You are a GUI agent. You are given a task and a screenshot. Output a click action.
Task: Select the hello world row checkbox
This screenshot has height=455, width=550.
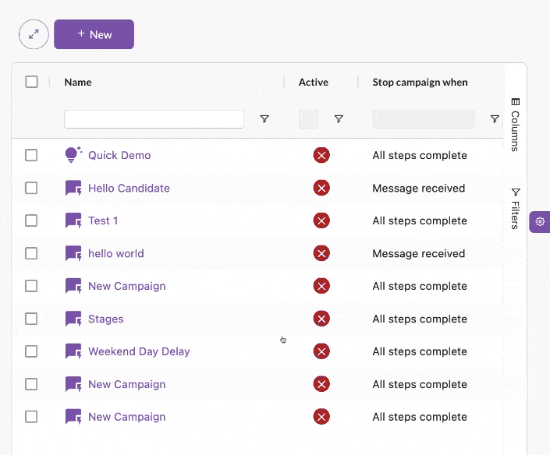31,253
